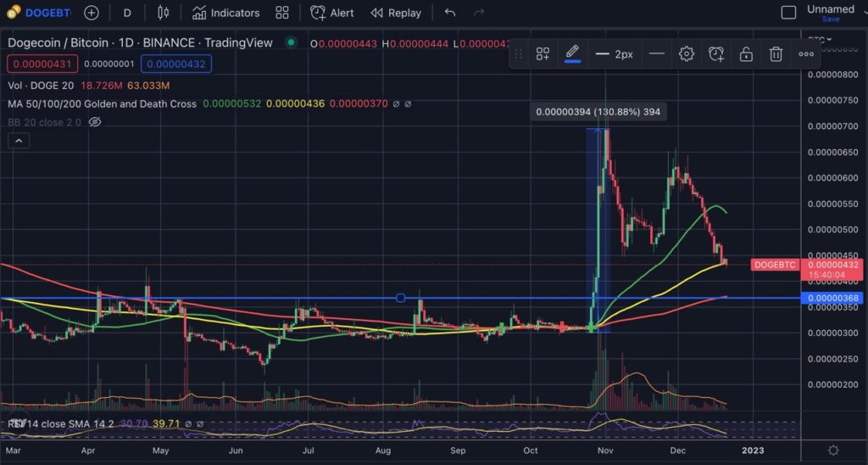Open the D timeframe interval dropdown

point(127,13)
